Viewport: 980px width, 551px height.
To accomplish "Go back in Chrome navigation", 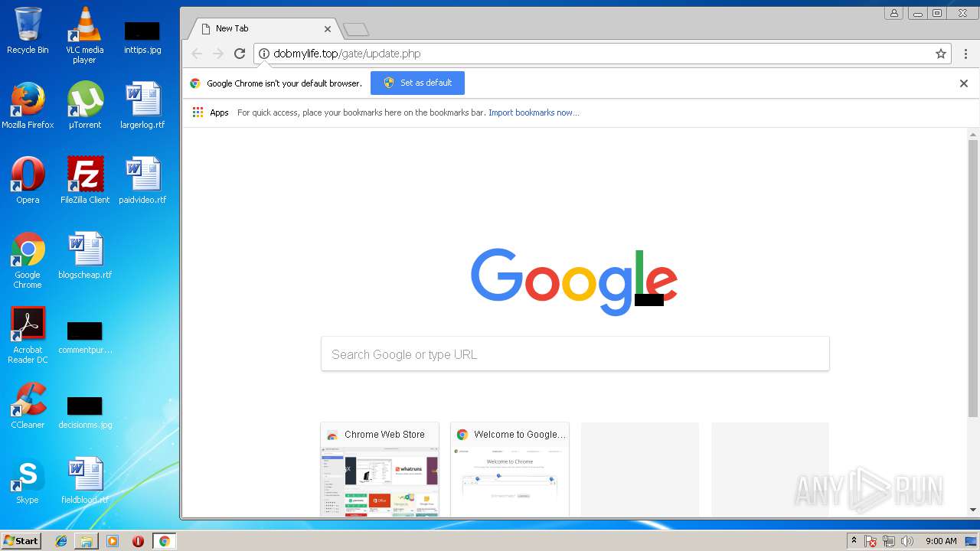I will tap(197, 54).
